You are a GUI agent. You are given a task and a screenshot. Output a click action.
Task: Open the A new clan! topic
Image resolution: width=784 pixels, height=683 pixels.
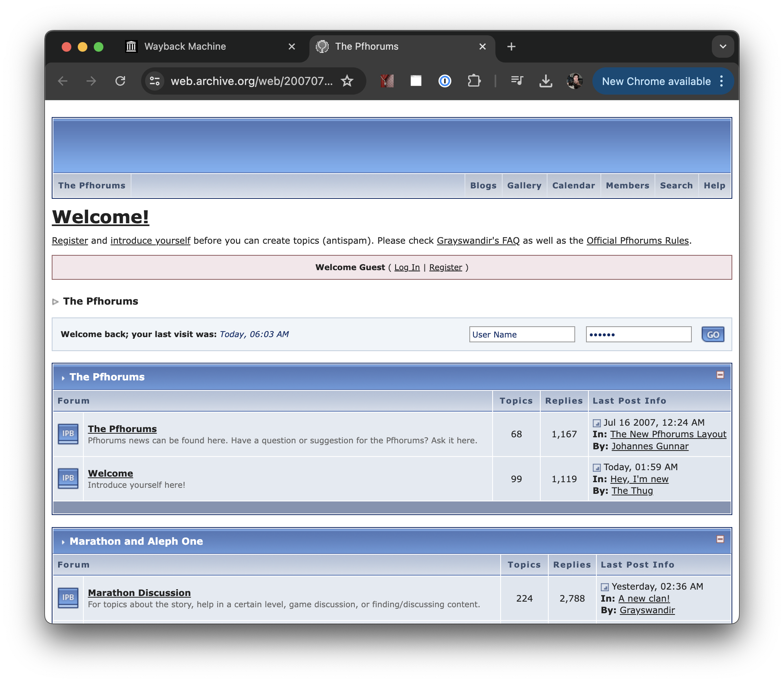[644, 598]
